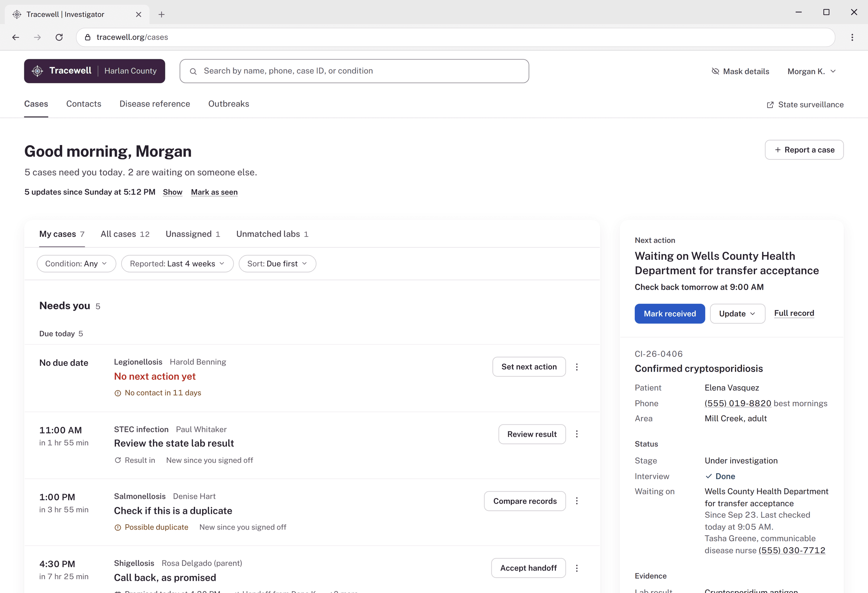Viewport: 868px width, 593px height.
Task: Select the Unassigned tab
Action: (x=193, y=234)
